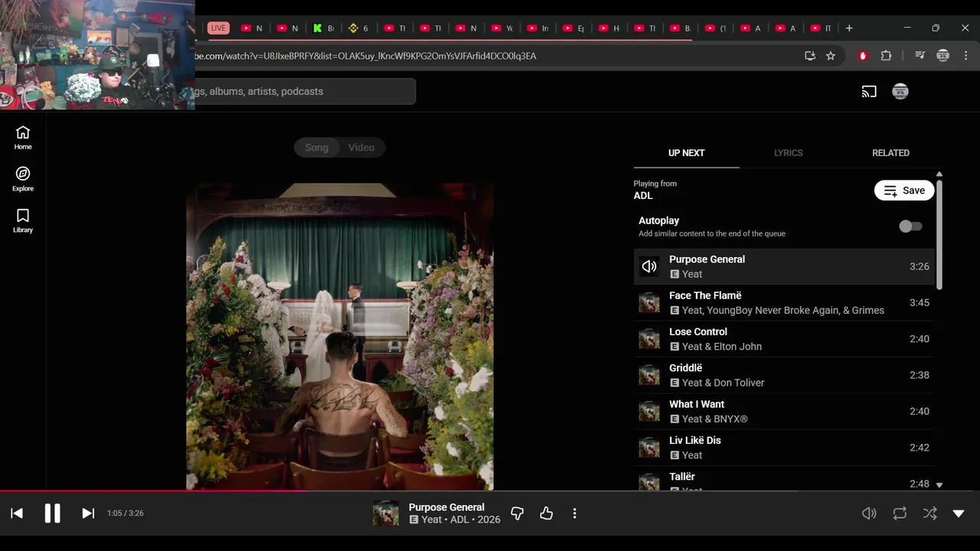Click the volume speaker icon in player bar
Screen dimensions: 980x551
(869, 514)
